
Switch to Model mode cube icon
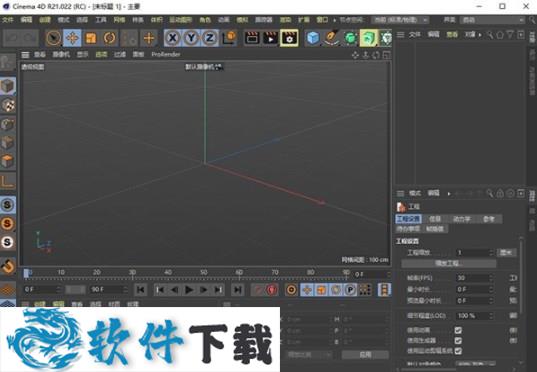[x=8, y=86]
